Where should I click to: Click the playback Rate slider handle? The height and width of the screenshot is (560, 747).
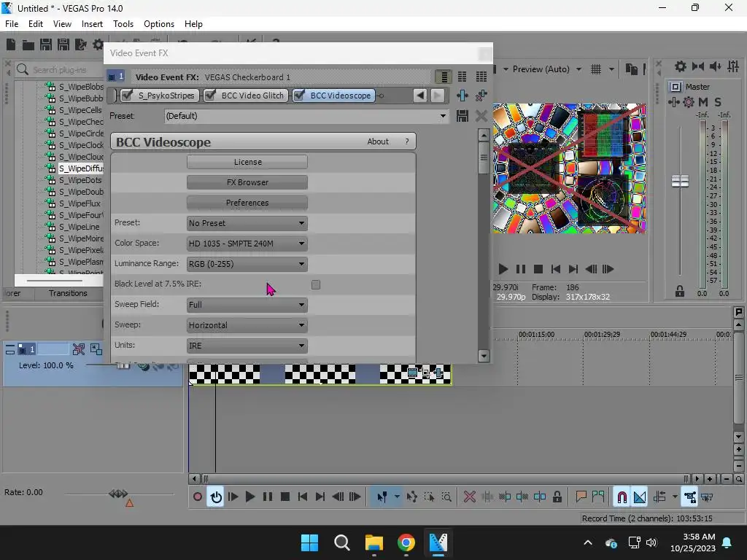click(118, 494)
